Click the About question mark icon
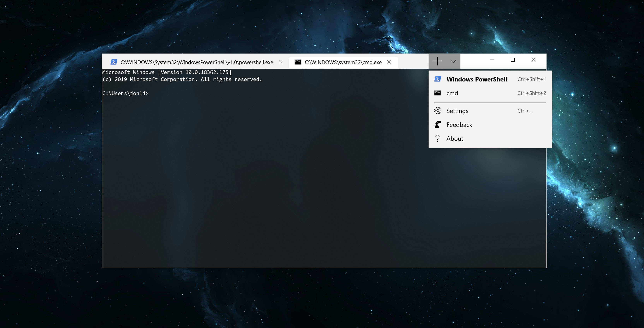The height and width of the screenshot is (328, 644). pos(438,138)
